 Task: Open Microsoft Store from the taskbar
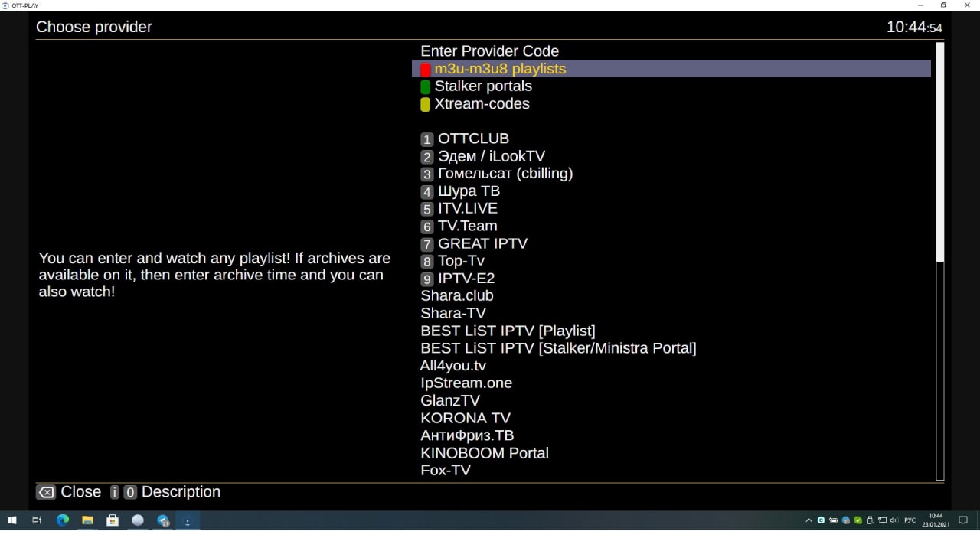pos(113,520)
